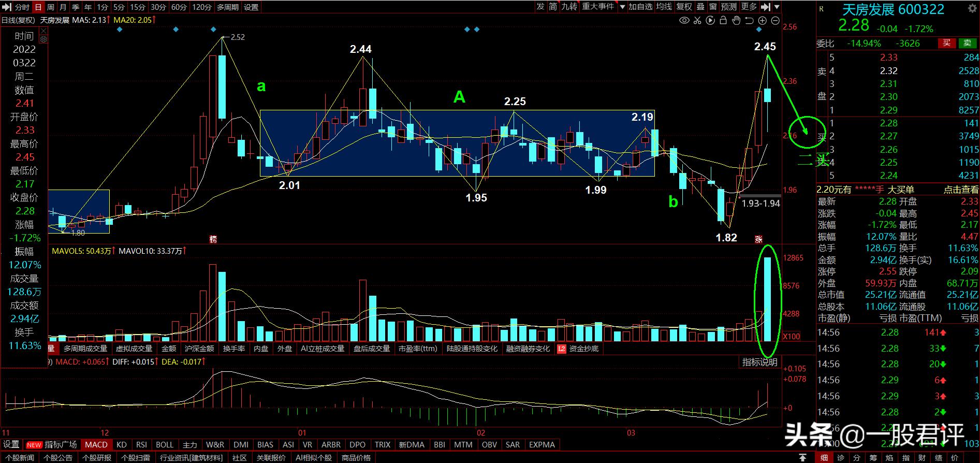Open the rightmost toolbar dropdown arrow
This screenshot has width=980, height=463.
[x=777, y=7]
